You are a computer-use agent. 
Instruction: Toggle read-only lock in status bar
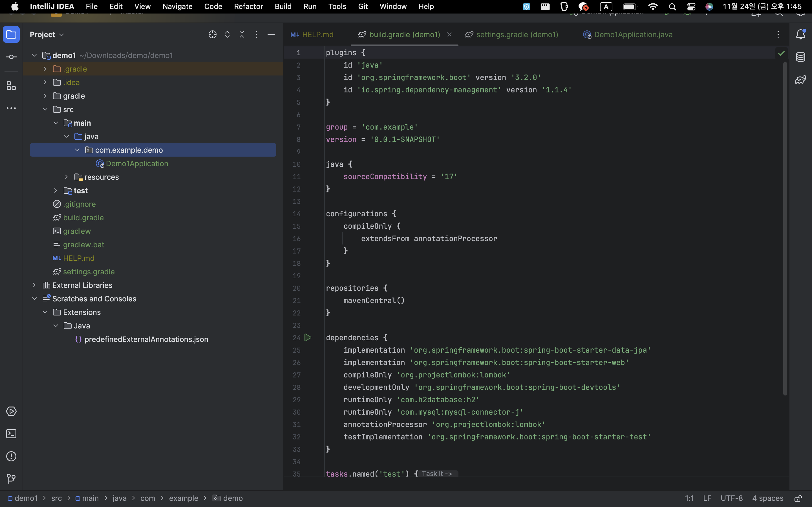coord(798,498)
